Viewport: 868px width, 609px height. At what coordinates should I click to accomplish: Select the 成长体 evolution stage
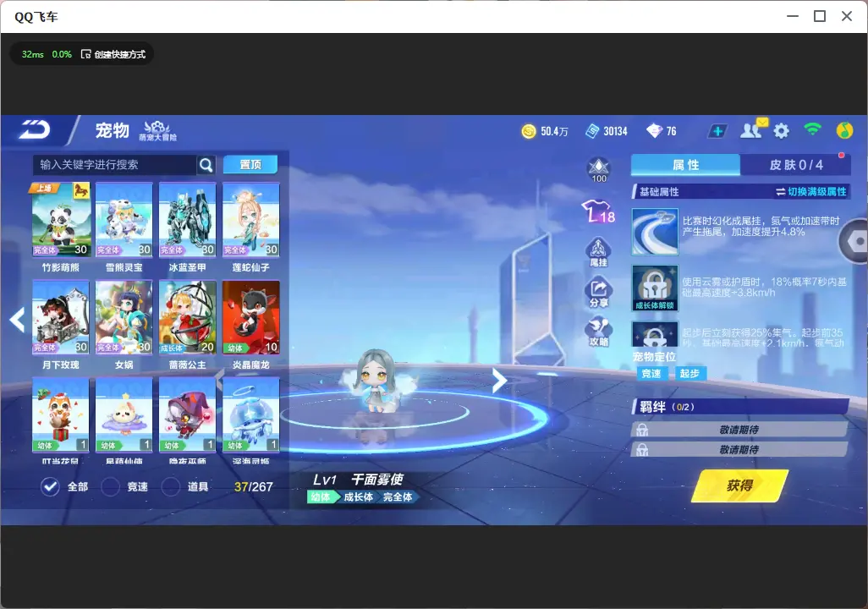(358, 497)
